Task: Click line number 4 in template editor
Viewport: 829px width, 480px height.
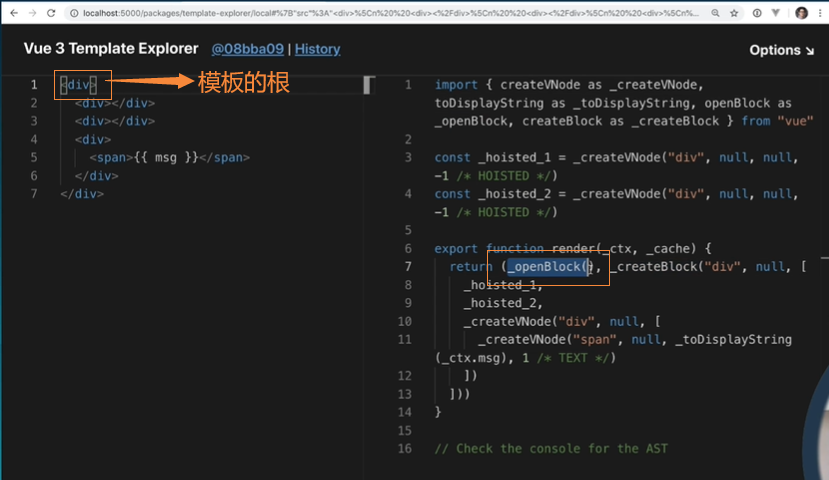Action: [x=34, y=140]
